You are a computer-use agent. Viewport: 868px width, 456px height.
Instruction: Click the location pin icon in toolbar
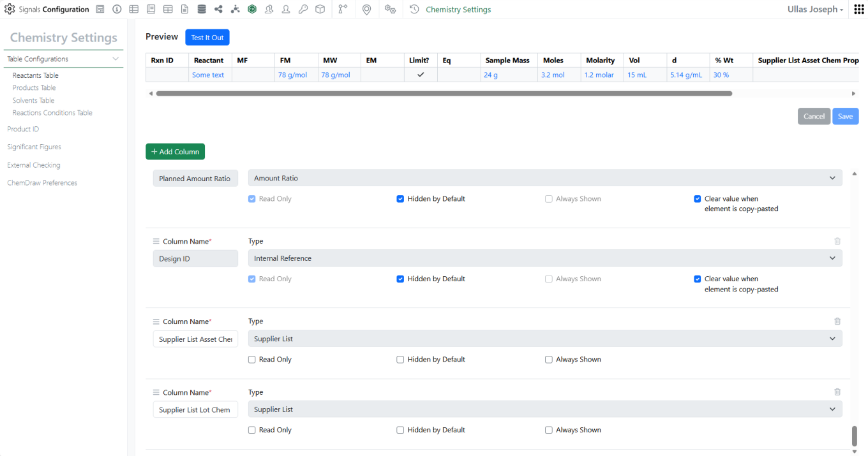click(x=366, y=10)
